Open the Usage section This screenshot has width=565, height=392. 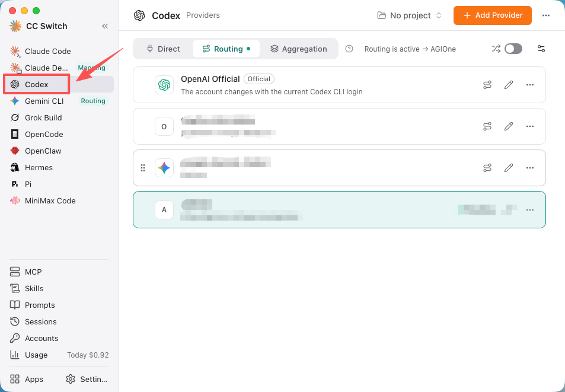point(59,355)
